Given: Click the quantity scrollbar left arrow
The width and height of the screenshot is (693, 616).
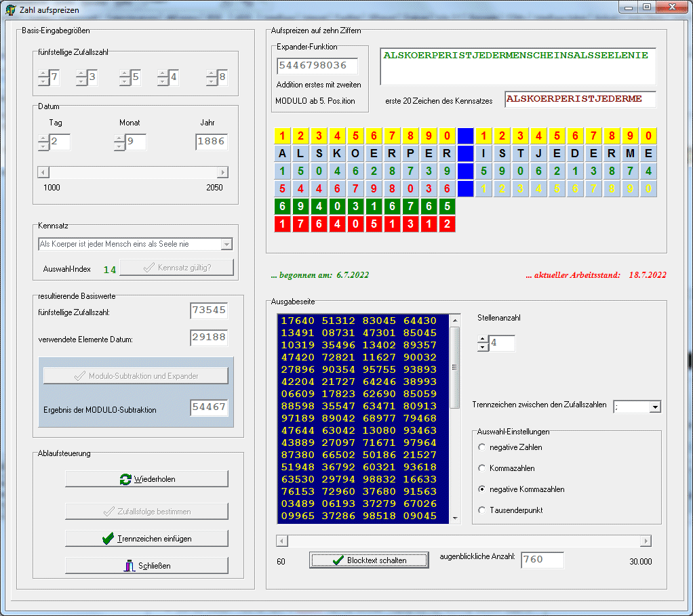Looking at the screenshot, I should coord(282,541).
